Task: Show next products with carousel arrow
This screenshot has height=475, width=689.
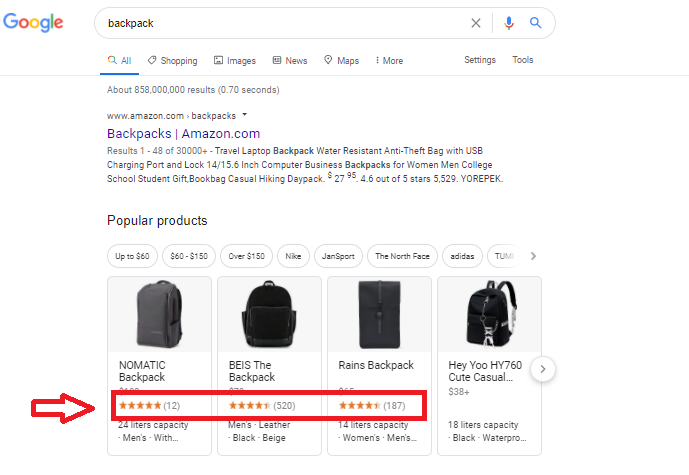Action: [x=542, y=370]
